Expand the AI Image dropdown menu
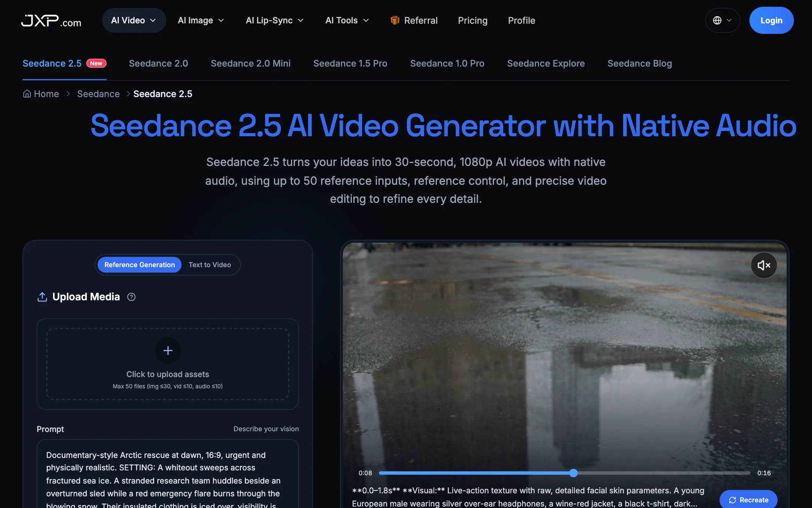Screen dimensions: 812x508 point(201,20)
